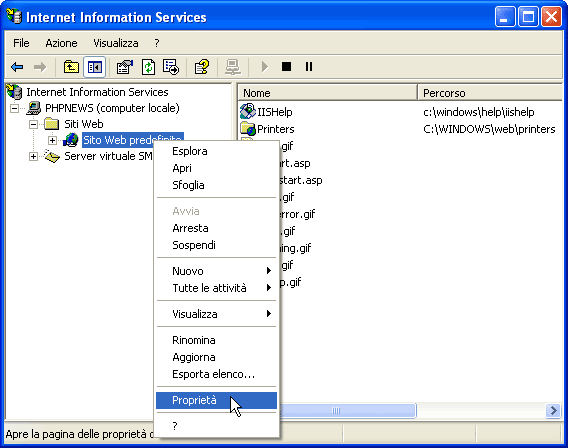Select PHPNEWS (computer locale) node
Image resolution: width=568 pixels, height=448 pixels.
tap(112, 108)
